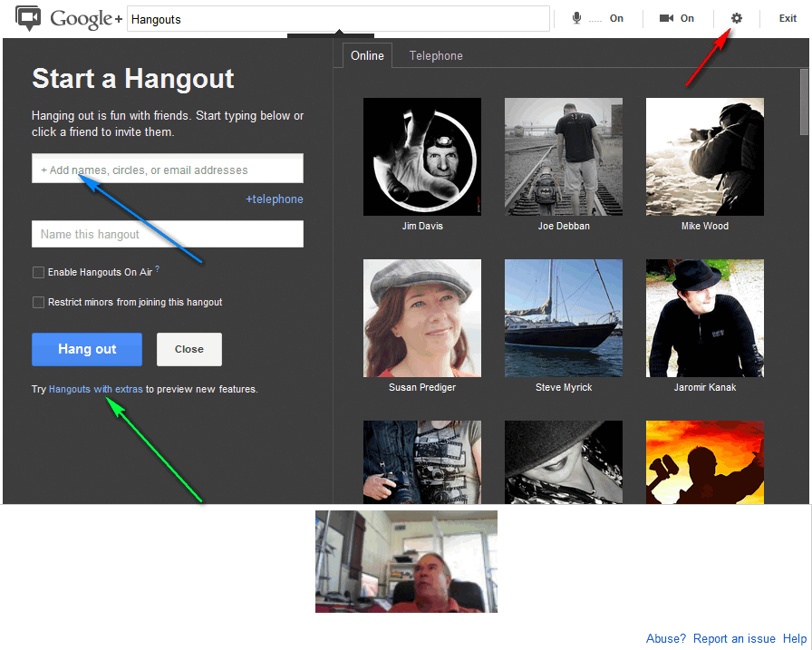Select Susan Prediger's profile picture
Image resolution: width=812 pixels, height=650 pixels.
point(422,318)
